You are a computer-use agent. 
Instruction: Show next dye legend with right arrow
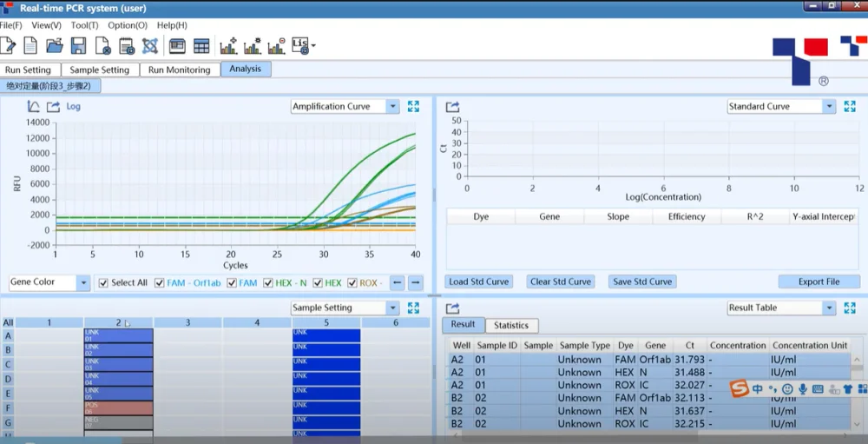click(416, 282)
